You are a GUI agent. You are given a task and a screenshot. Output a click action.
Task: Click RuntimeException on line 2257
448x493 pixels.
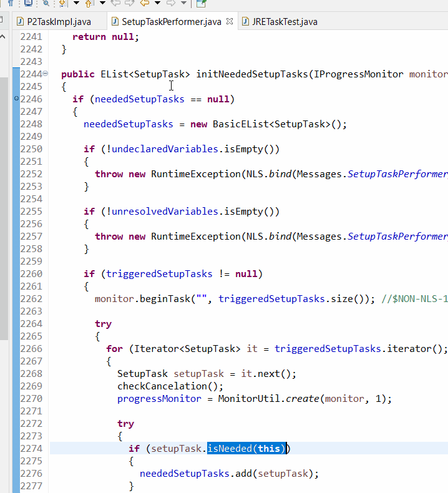(x=195, y=237)
